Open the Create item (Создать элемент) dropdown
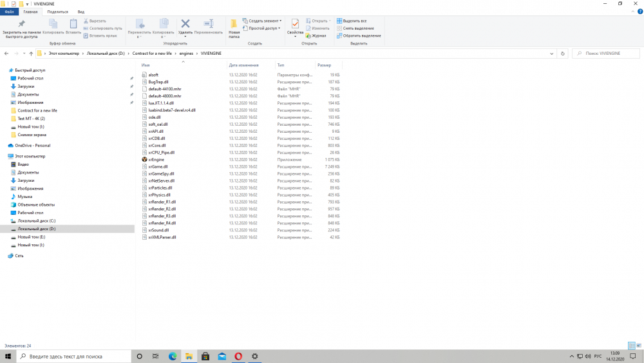This screenshot has height=363, width=644. (x=261, y=21)
